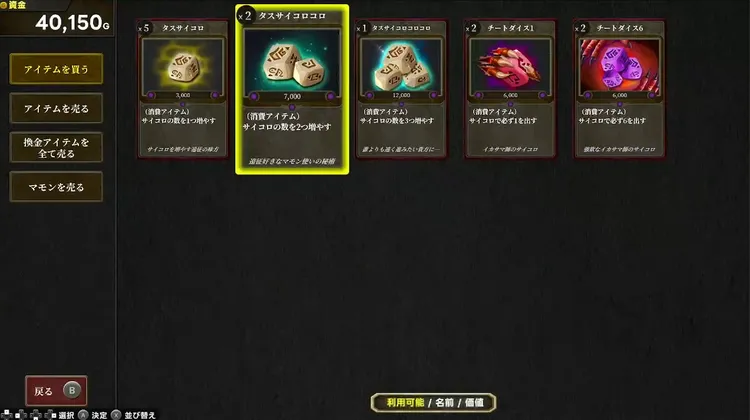
Task: Sort items by 価値
Action: pos(474,402)
